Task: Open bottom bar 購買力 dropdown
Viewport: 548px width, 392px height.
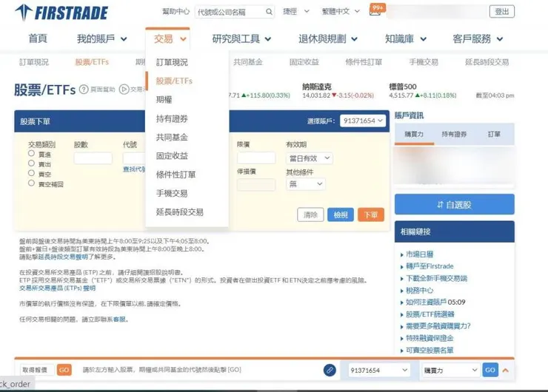Action: pos(450,370)
